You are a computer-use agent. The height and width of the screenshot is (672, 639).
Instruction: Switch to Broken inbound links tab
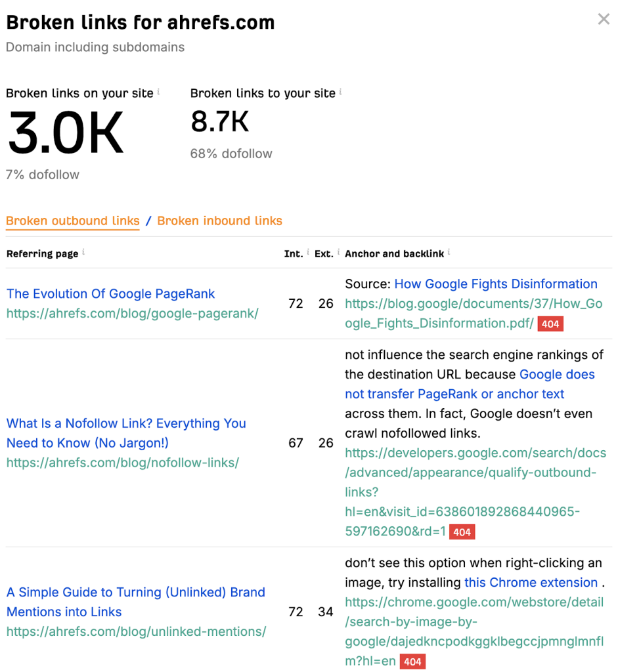219,221
